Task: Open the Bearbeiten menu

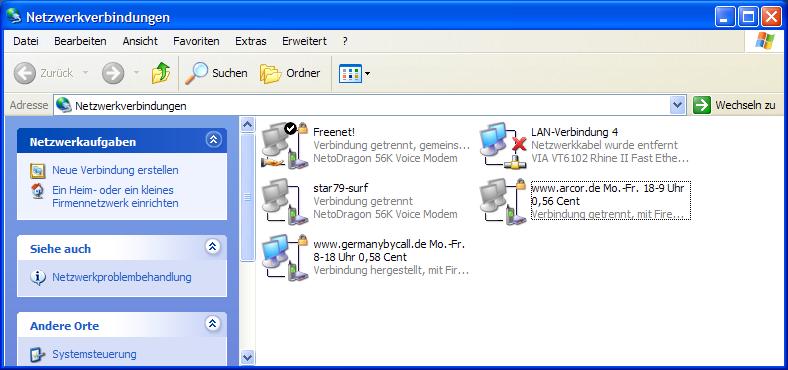Action: (80, 41)
